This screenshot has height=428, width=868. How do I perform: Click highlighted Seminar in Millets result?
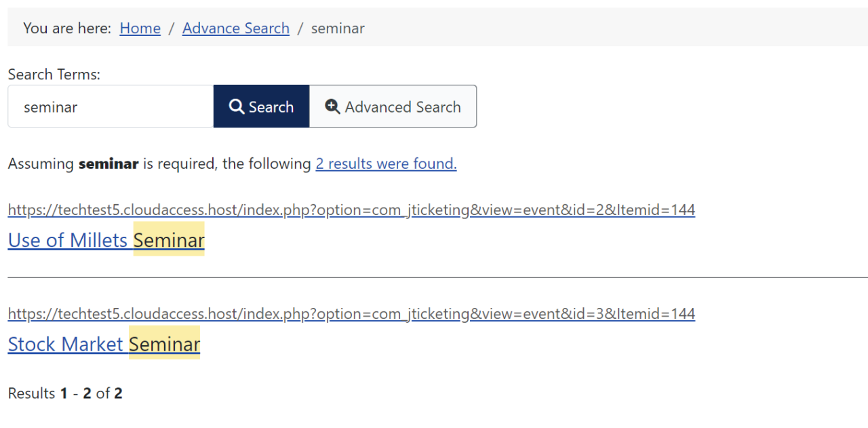(169, 240)
